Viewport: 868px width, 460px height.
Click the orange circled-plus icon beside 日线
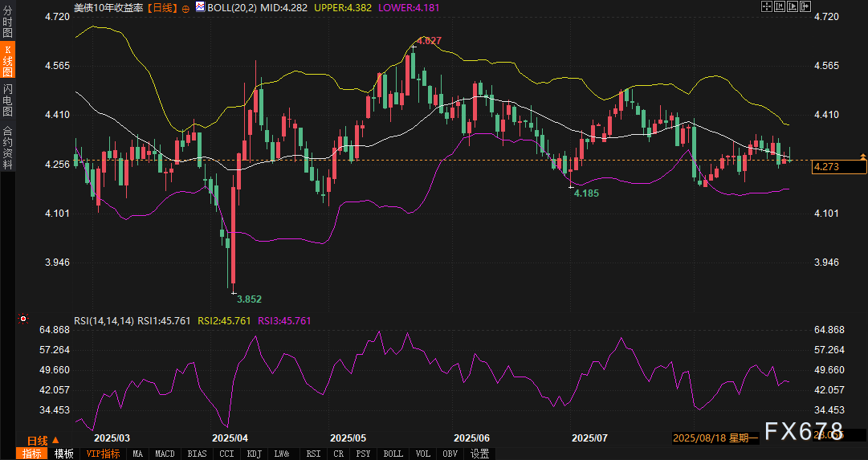pos(186,7)
